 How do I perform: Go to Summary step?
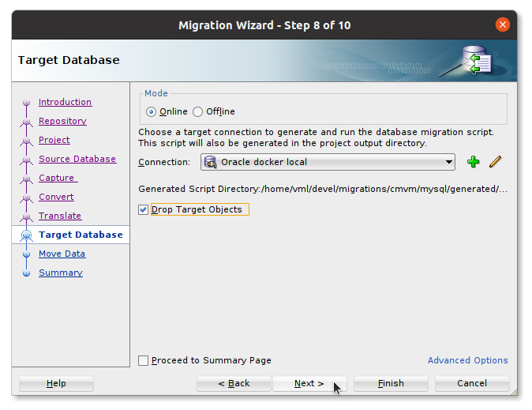(x=61, y=273)
